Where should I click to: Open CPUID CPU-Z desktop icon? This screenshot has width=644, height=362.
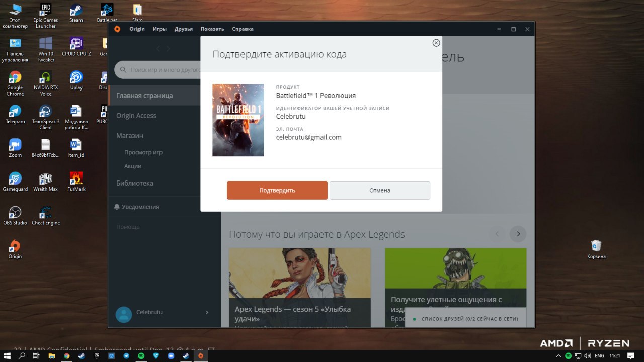tap(76, 47)
